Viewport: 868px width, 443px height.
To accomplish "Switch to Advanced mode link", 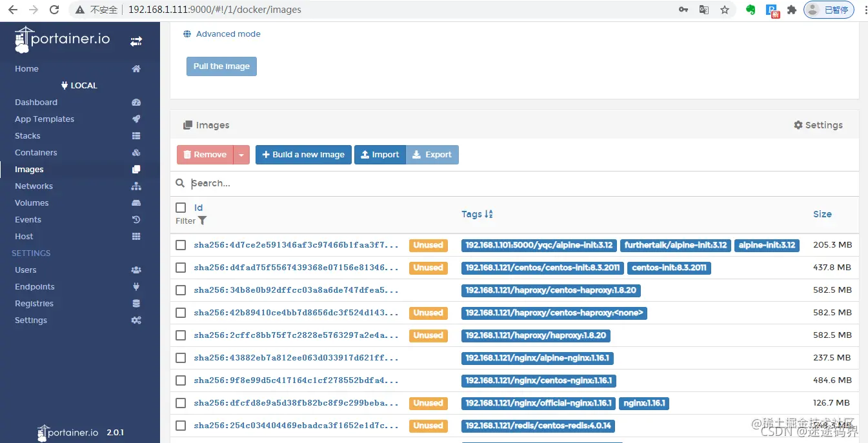I will coord(228,34).
